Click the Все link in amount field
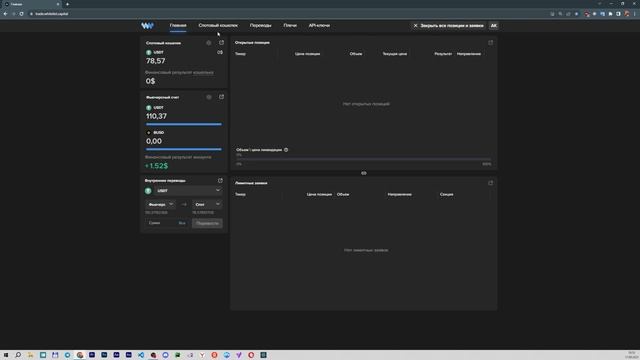Screen dimensions: 640x360 [182, 223]
